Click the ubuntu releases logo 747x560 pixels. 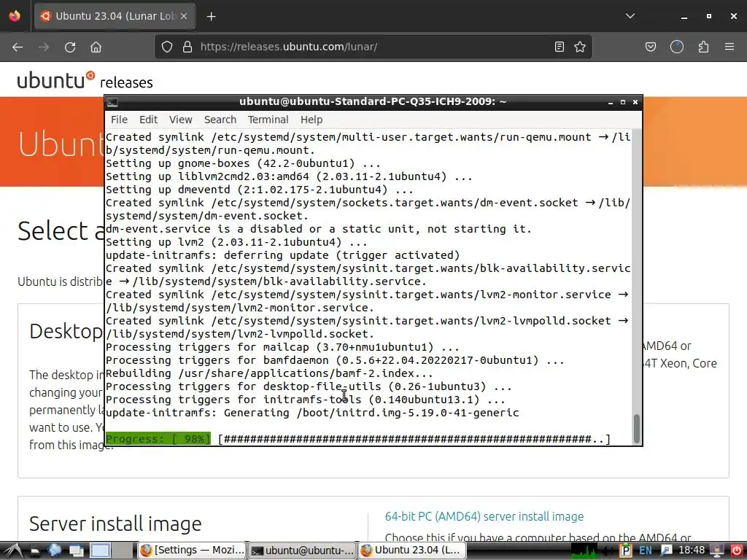(85, 80)
